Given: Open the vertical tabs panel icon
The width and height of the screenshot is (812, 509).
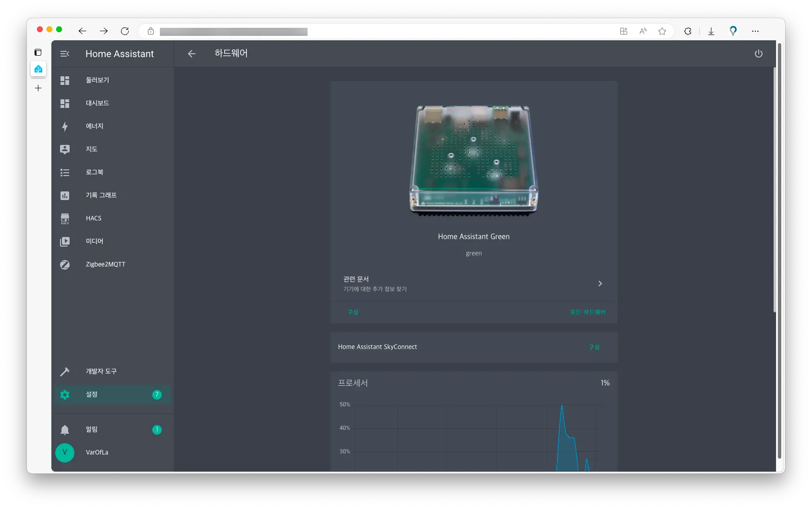Looking at the screenshot, I should pyautogui.click(x=38, y=52).
